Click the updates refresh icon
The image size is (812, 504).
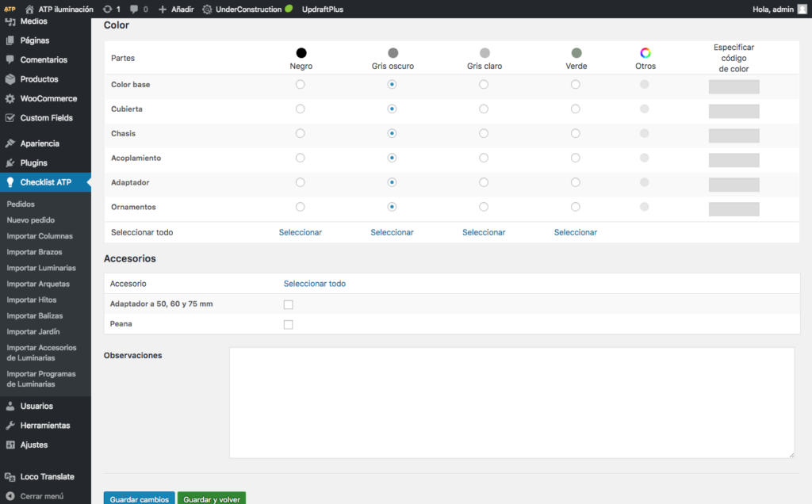pos(107,9)
